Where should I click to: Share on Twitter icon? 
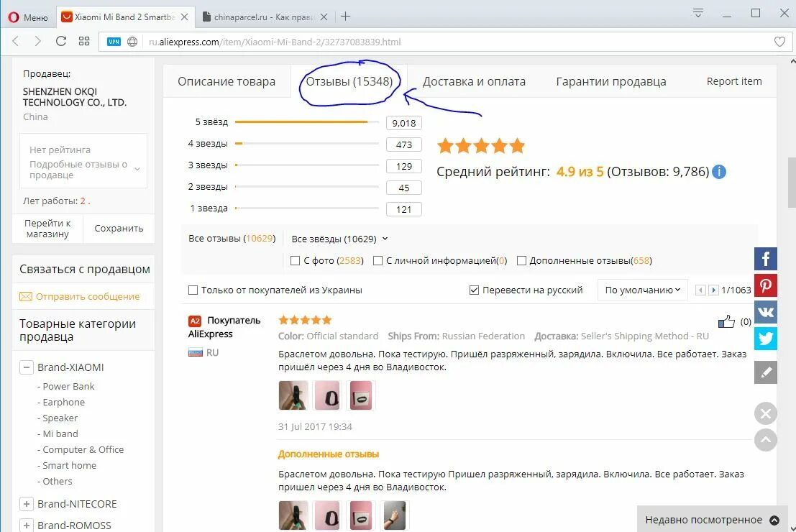coord(766,338)
